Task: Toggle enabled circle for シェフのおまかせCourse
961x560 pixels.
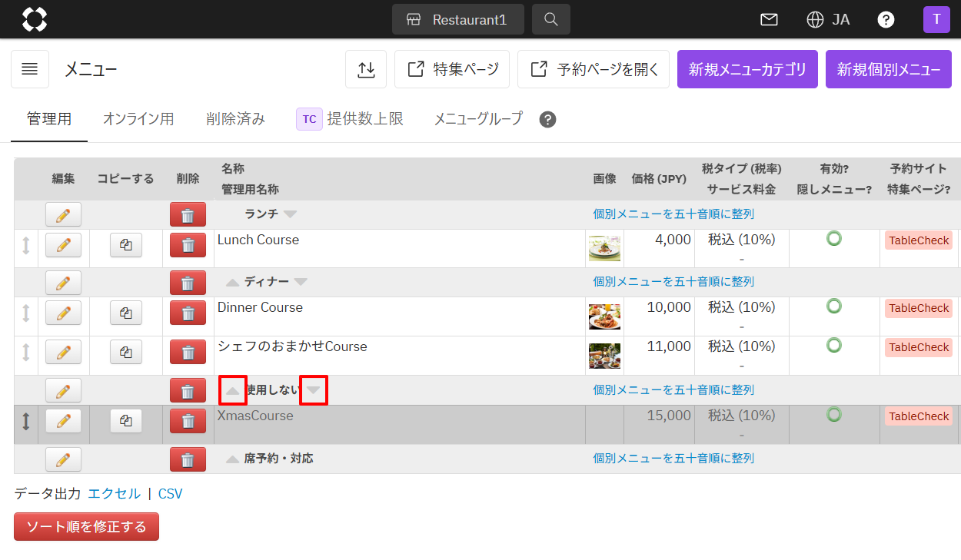Action: 834,345
